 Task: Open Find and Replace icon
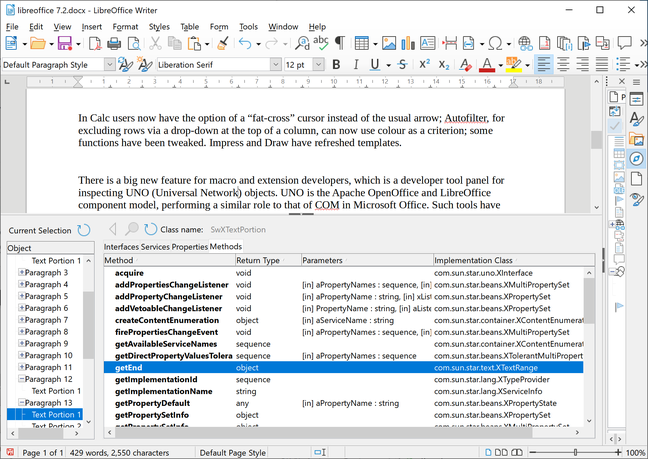303,43
